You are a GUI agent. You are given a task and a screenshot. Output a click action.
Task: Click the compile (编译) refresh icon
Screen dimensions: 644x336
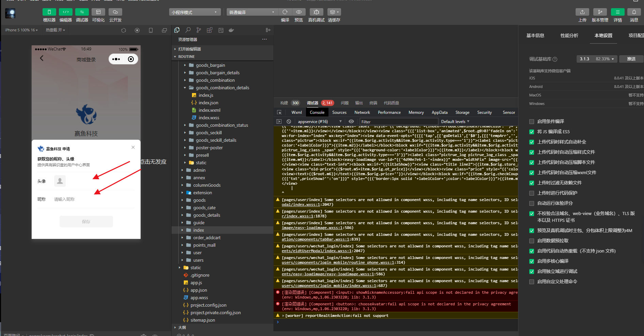pos(285,12)
